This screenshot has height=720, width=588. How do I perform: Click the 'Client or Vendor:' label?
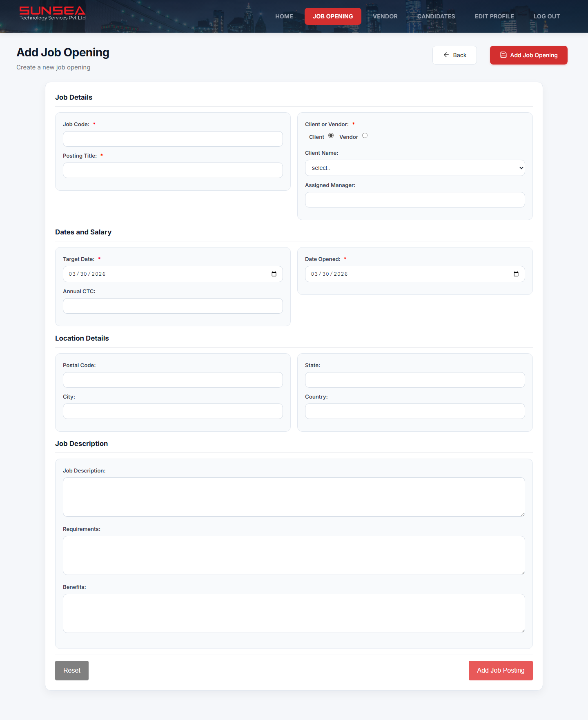coord(327,124)
